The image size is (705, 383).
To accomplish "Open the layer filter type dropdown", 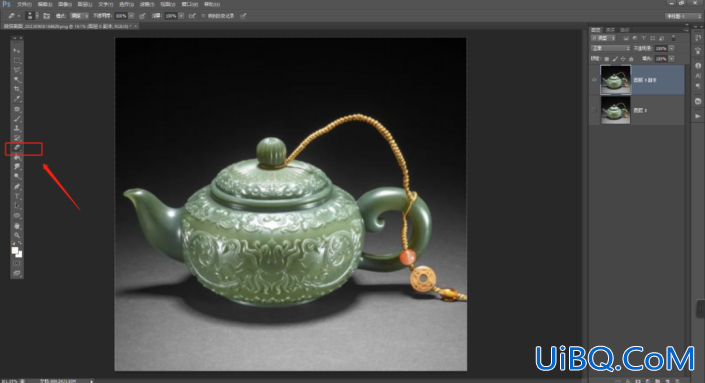I will pyautogui.click(x=603, y=38).
